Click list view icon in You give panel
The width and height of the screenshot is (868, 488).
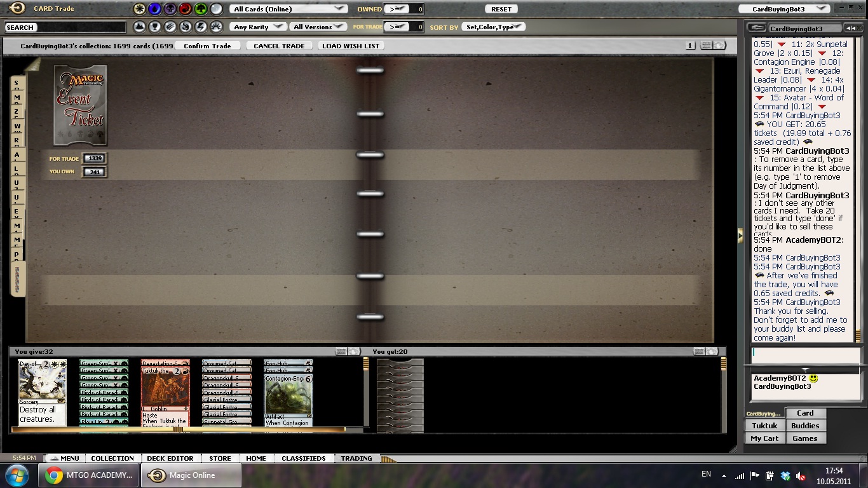(341, 351)
